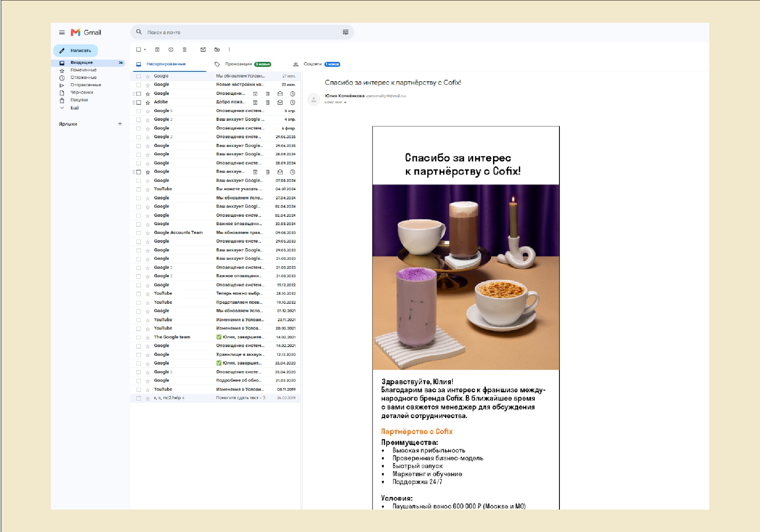
Task: Star the Google email dated 23 июн.
Action: 148,85
